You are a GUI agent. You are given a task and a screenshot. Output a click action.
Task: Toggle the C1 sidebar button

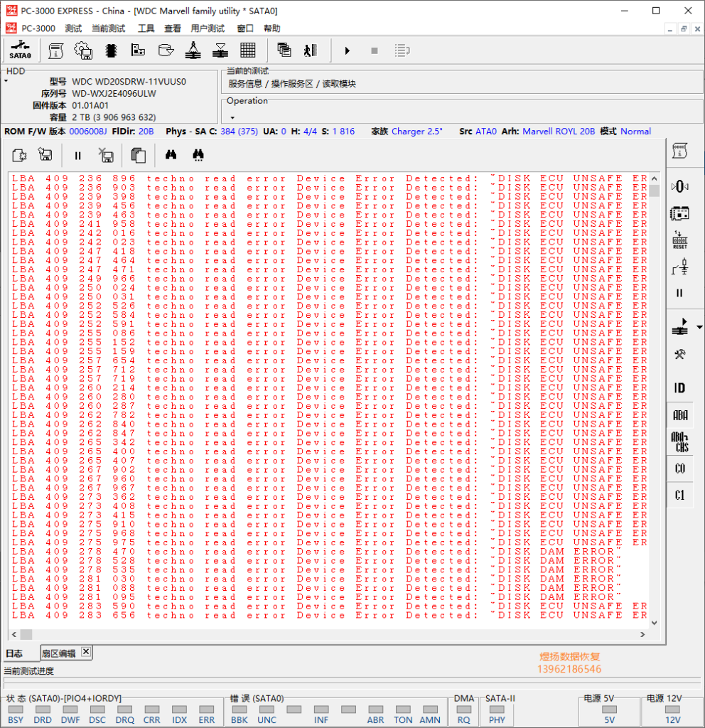pos(680,496)
